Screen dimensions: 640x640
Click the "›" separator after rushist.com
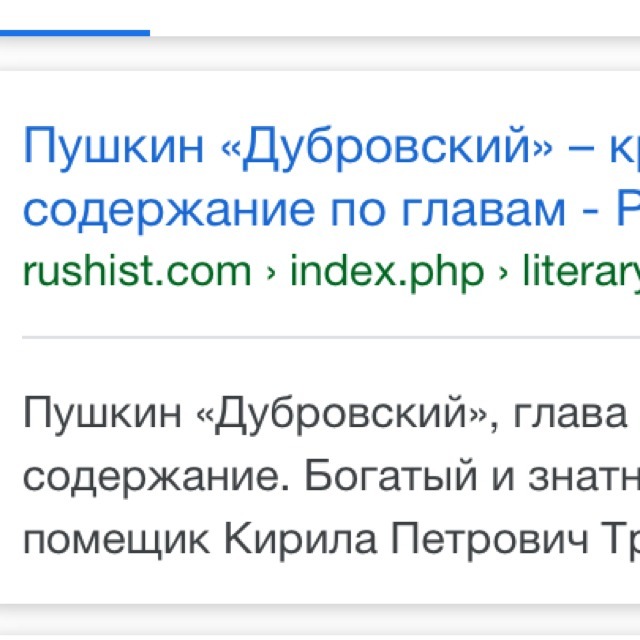(271, 271)
